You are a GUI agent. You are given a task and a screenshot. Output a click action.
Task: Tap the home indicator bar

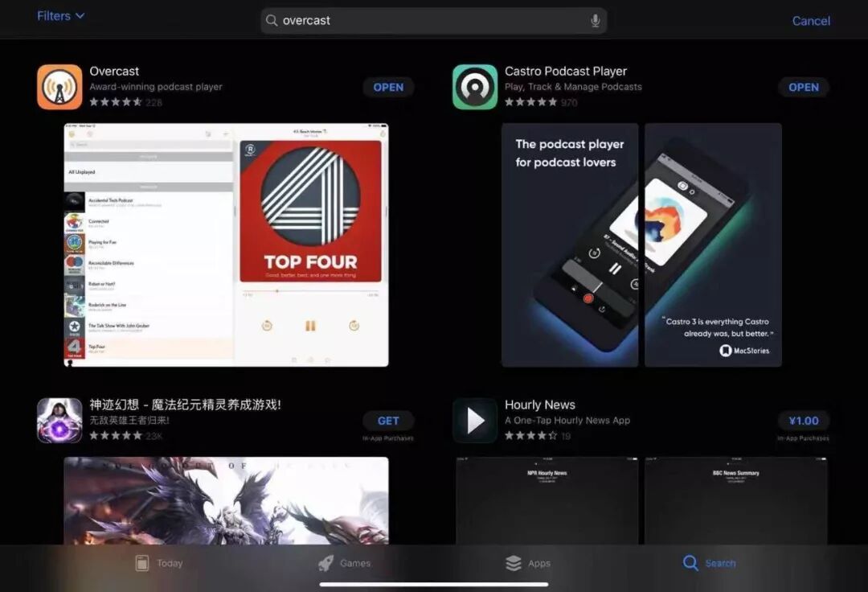[434, 584]
